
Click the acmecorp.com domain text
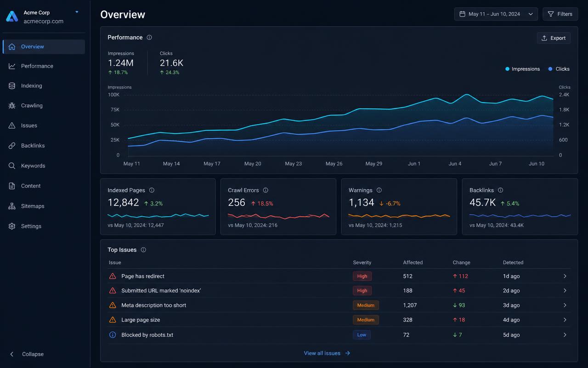[x=44, y=21]
